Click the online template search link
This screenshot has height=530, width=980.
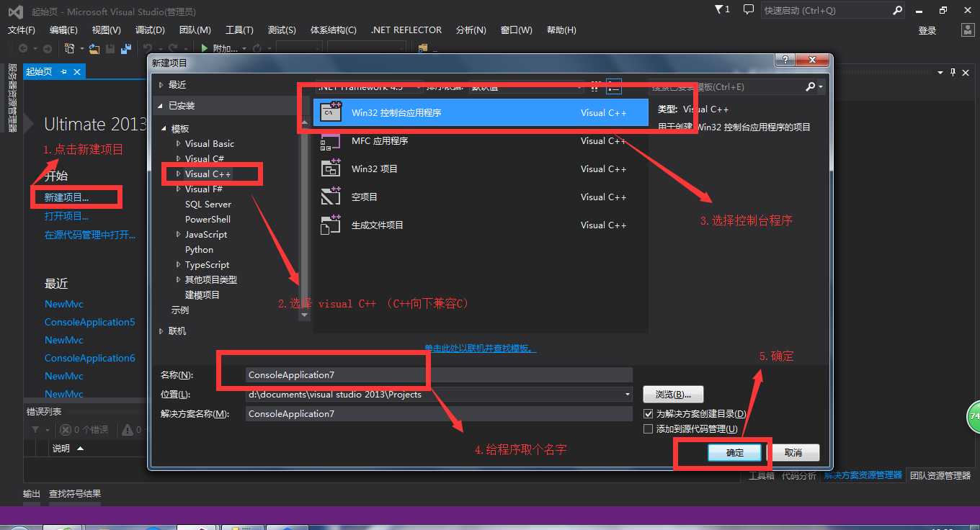[x=480, y=349]
